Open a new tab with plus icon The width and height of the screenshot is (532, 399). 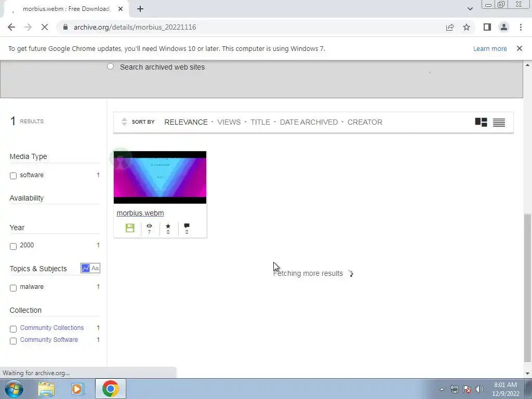click(140, 9)
